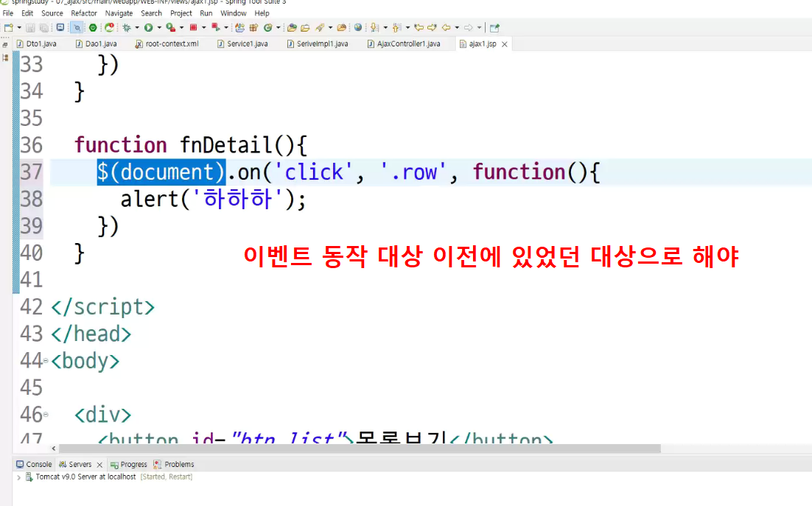
Task: Switch to the Service1.java editor tab
Action: [x=242, y=44]
